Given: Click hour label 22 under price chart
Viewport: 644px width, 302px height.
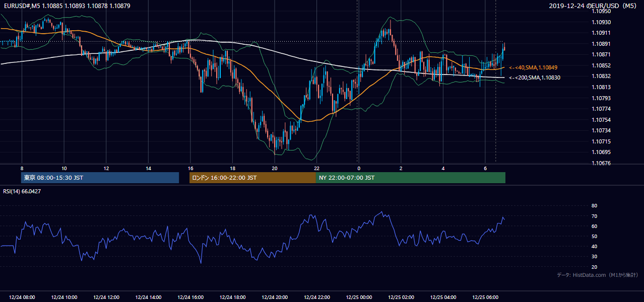Looking at the screenshot, I should [x=316, y=168].
